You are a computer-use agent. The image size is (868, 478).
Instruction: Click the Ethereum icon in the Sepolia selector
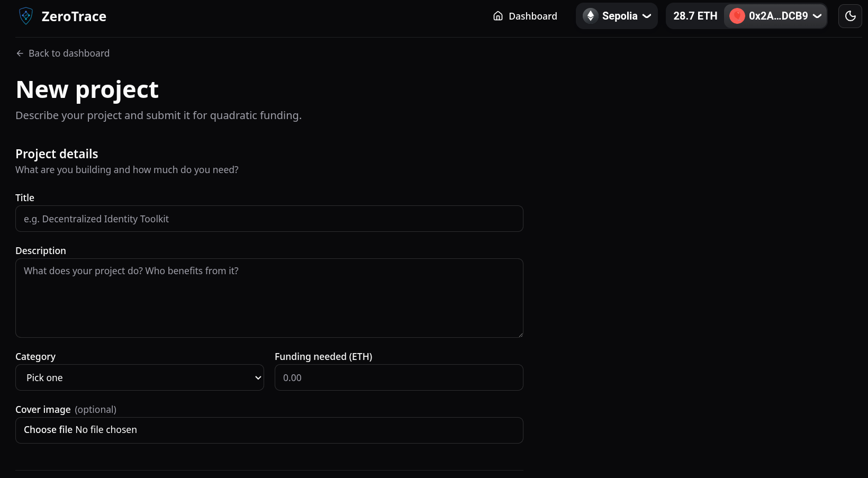point(590,16)
